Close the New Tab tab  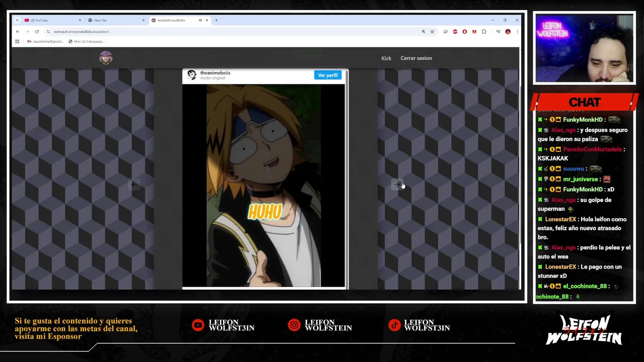143,20
